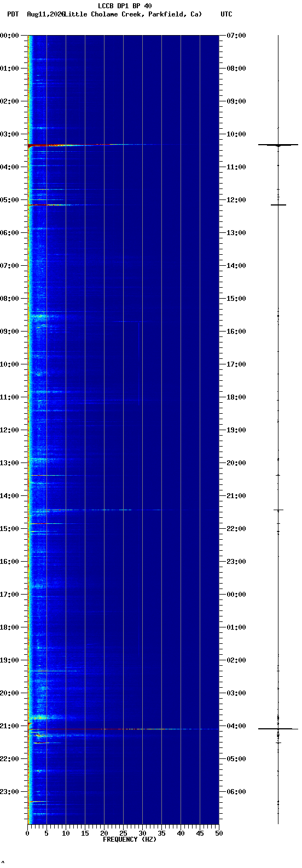Select the '23:00' label on the PDT axis
The height and width of the screenshot is (868, 302).
click(9, 792)
